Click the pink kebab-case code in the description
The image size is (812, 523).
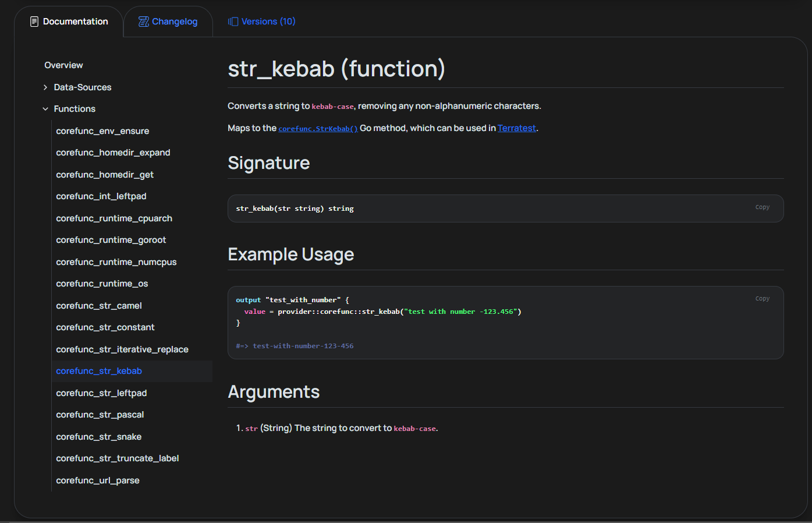coord(333,107)
